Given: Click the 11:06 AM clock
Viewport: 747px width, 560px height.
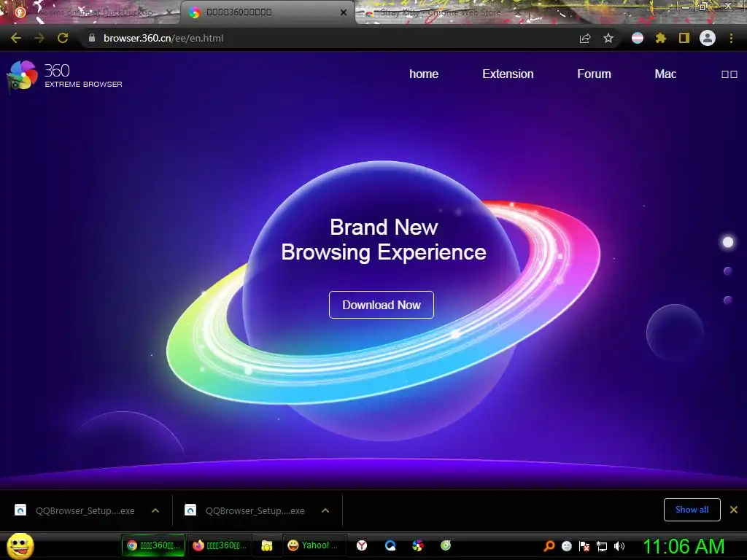Looking at the screenshot, I should (684, 546).
